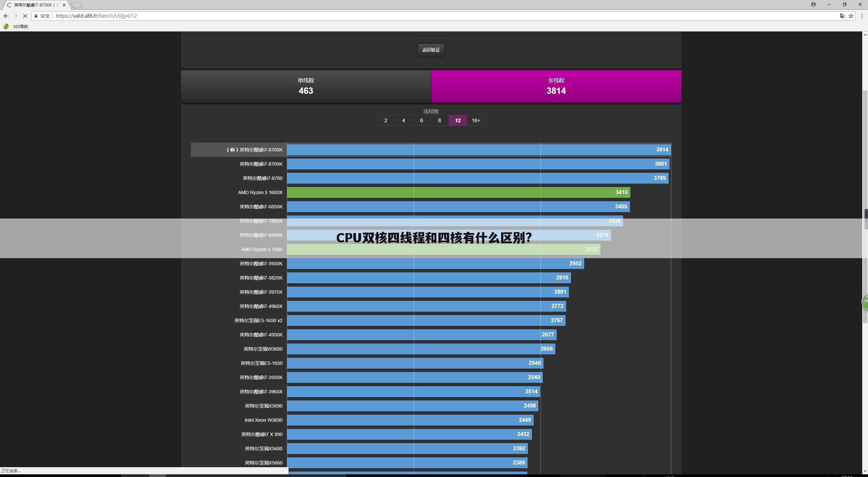Click the 英特尔至强X5660 row label
This screenshot has height=477, width=868.
click(263, 463)
